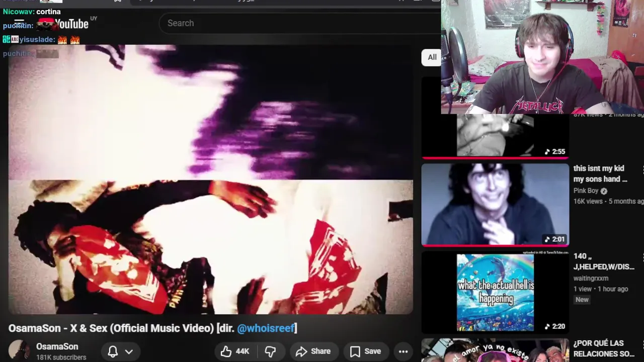Open the hamburger guide menu

click(19, 23)
